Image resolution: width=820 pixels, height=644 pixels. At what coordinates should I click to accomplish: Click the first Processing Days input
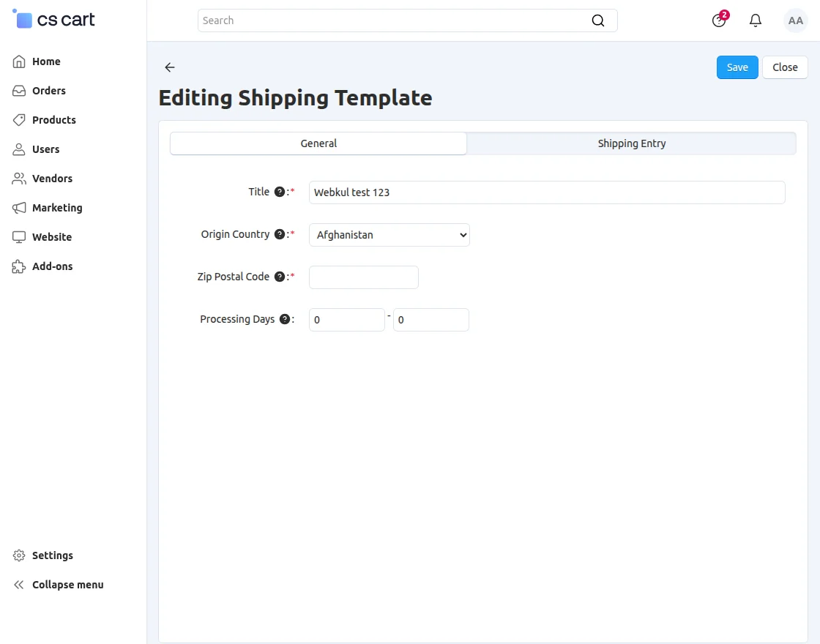(x=347, y=319)
